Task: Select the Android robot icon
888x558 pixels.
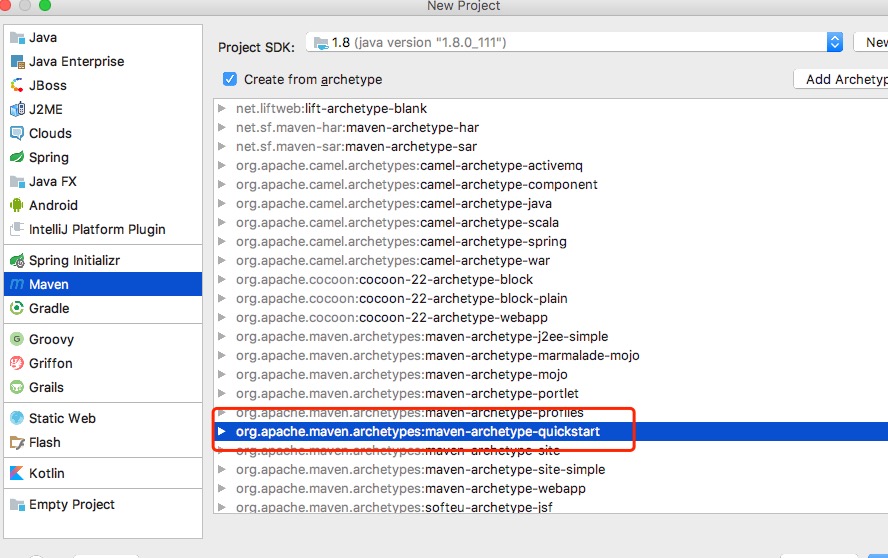Action: (18, 206)
